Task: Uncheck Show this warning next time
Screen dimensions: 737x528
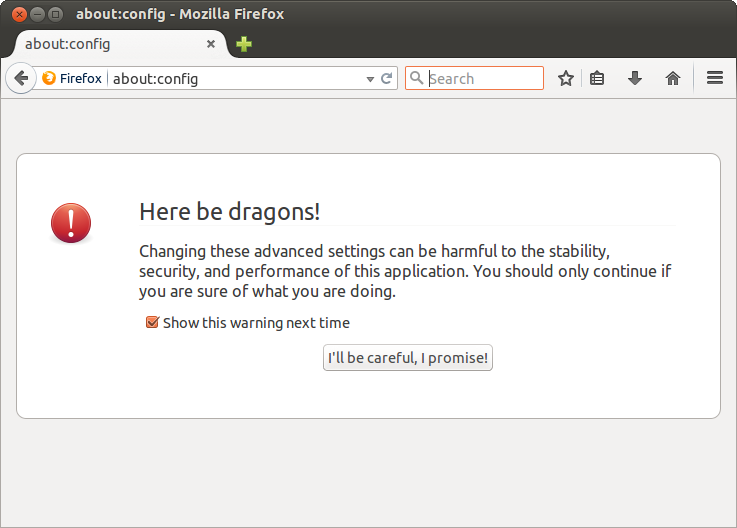Action: pos(152,322)
